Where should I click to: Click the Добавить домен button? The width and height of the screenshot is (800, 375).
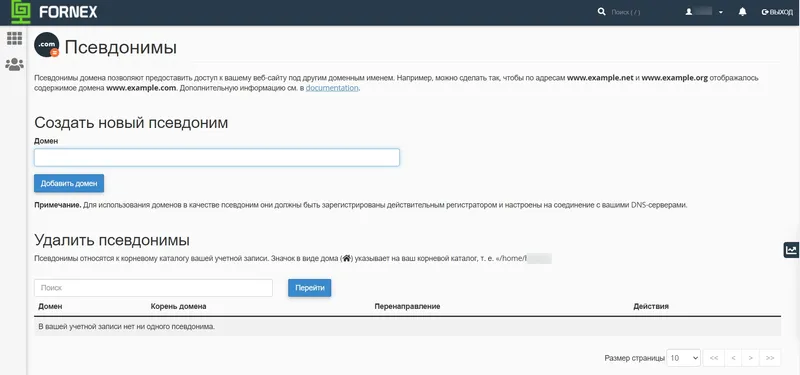[69, 184]
